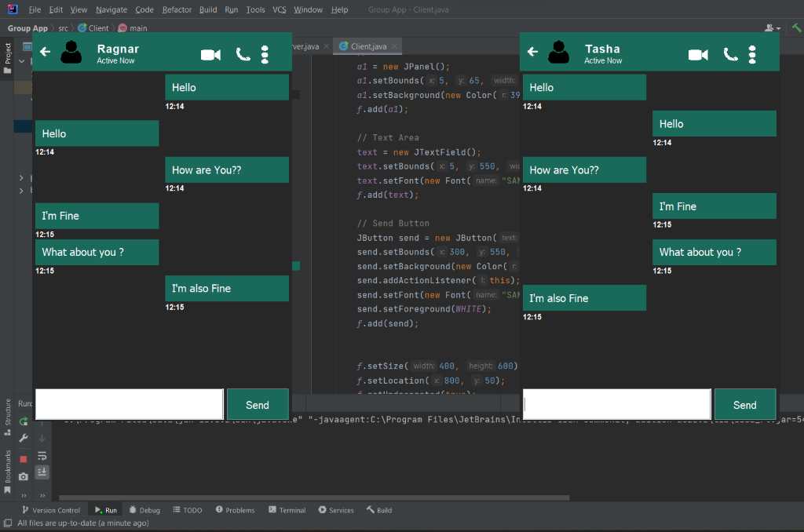Open the File menu
Screen dimensions: 804x532
pos(35,9)
